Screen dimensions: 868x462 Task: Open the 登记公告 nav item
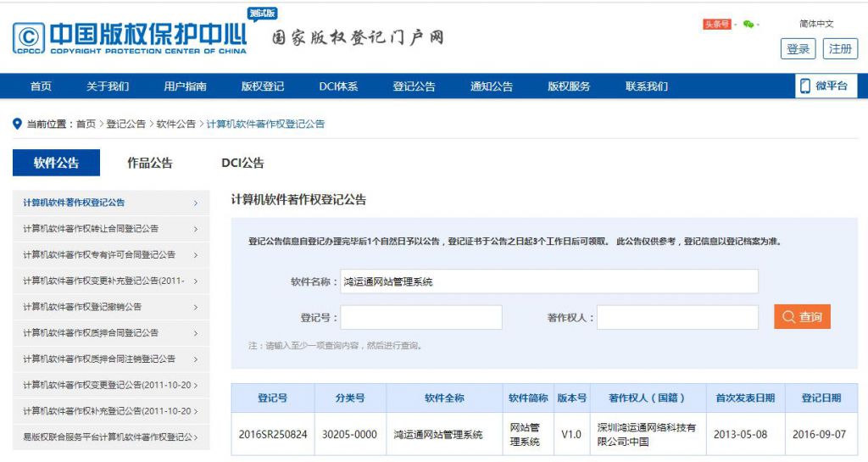coord(414,86)
